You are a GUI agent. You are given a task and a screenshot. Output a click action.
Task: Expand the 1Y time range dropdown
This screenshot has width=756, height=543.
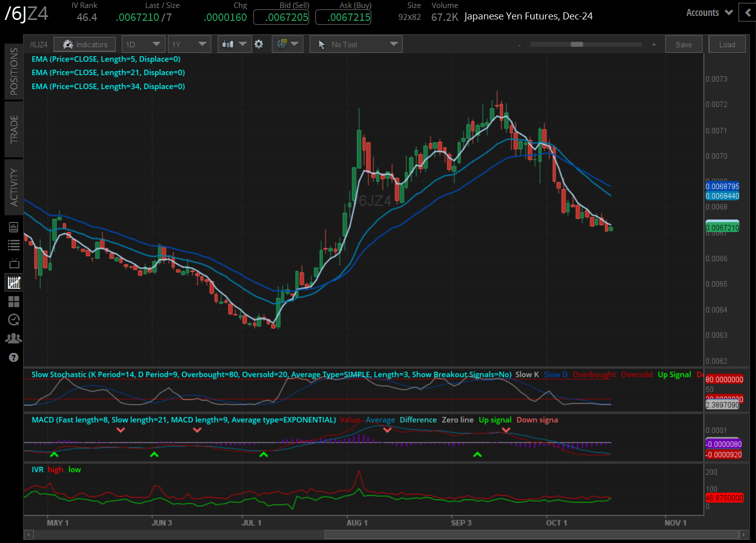coord(189,44)
